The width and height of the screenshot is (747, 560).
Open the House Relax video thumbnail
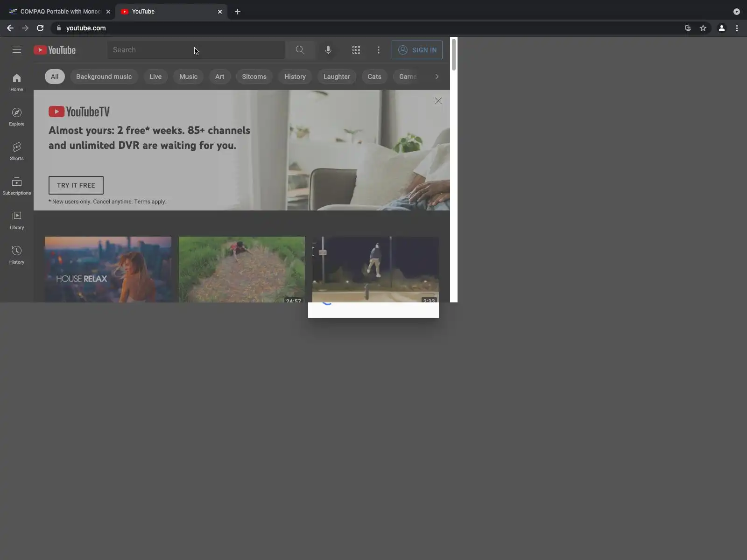[x=108, y=269]
